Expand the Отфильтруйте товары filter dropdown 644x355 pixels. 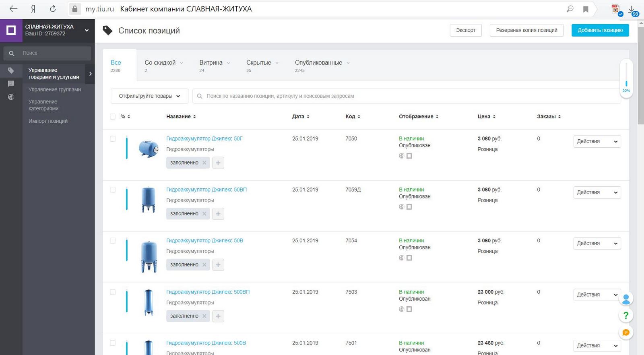(149, 96)
